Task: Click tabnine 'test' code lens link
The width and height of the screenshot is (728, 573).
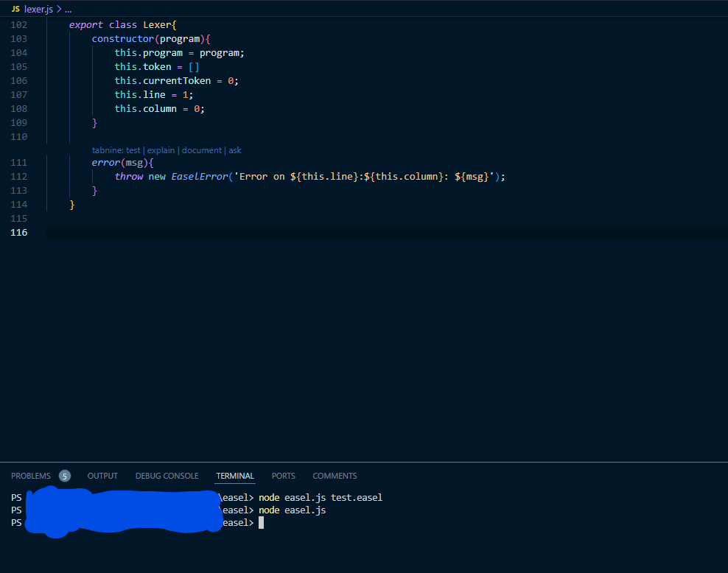Action: click(x=133, y=150)
